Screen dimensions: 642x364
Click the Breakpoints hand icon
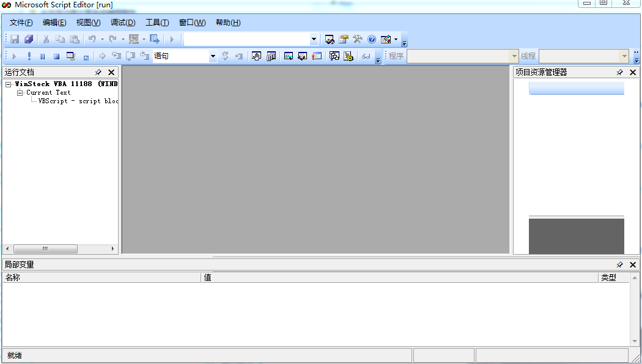click(256, 56)
